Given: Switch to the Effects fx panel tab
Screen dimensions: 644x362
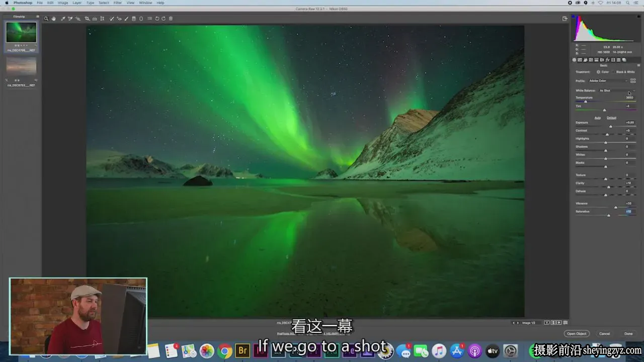Looking at the screenshot, I should [607, 60].
